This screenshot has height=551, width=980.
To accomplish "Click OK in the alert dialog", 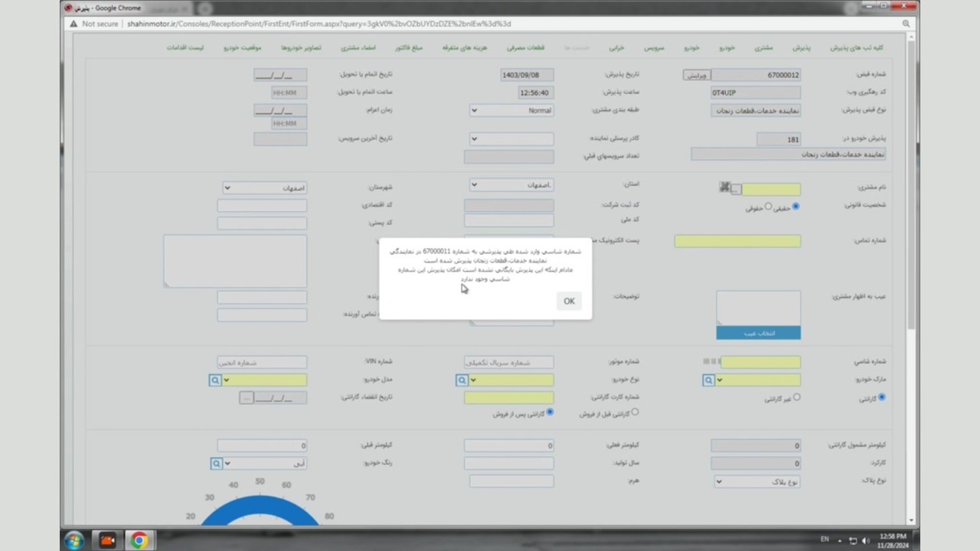I will [569, 301].
